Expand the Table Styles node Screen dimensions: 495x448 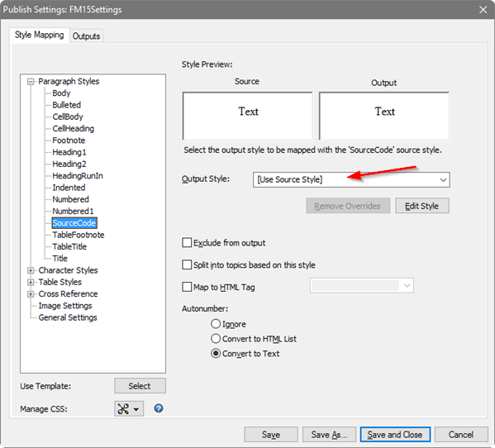tap(31, 282)
